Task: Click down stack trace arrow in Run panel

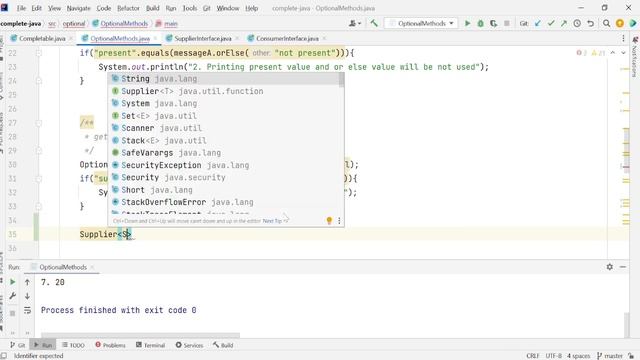Action: point(27,296)
